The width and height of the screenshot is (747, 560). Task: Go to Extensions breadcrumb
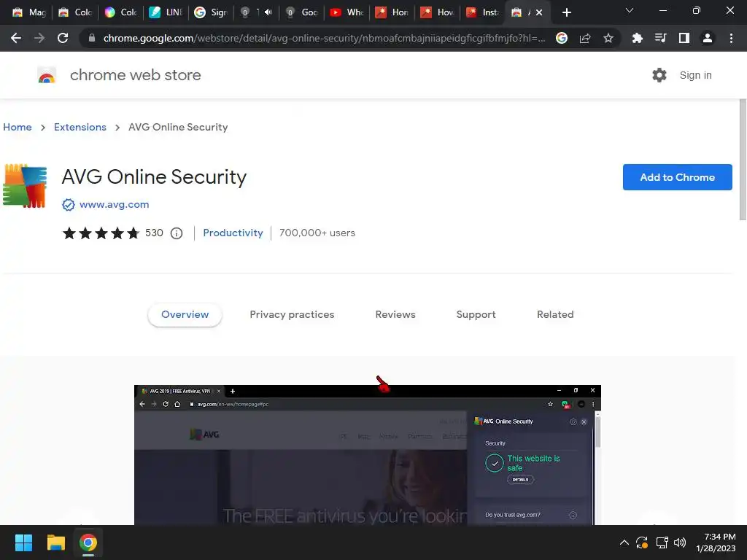coord(80,127)
